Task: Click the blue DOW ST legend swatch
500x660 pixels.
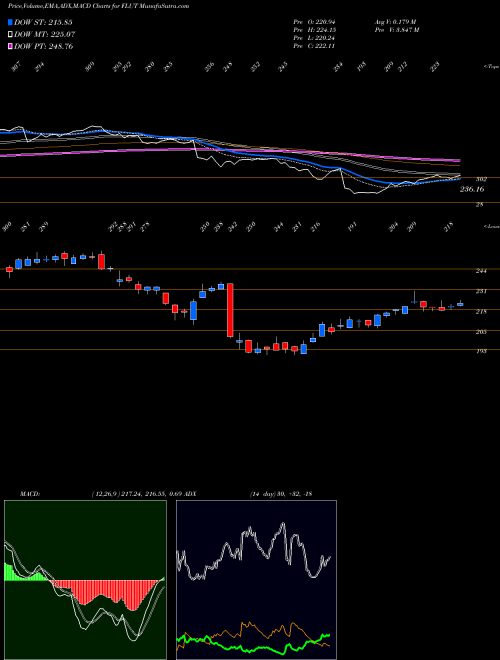Action: click(x=10, y=22)
